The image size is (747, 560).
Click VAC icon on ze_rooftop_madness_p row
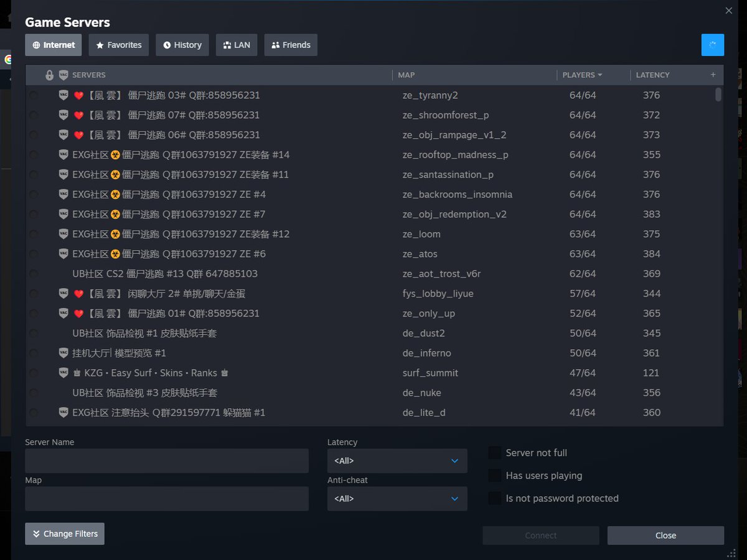point(63,155)
